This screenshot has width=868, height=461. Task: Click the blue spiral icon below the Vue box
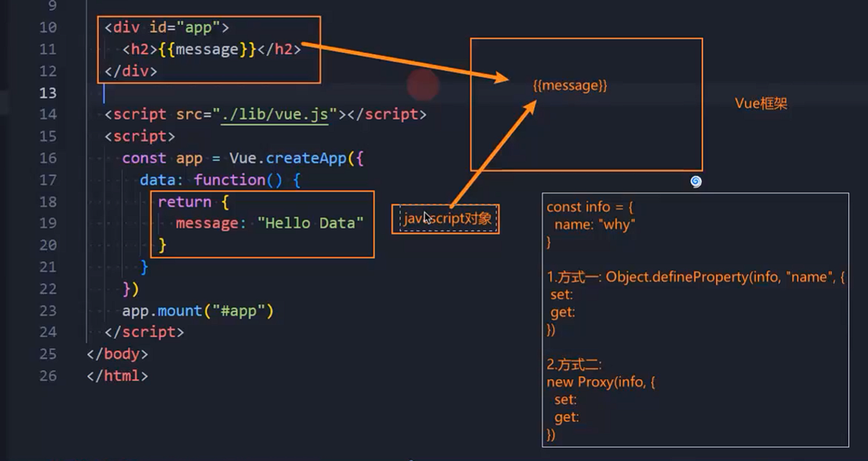click(x=695, y=181)
